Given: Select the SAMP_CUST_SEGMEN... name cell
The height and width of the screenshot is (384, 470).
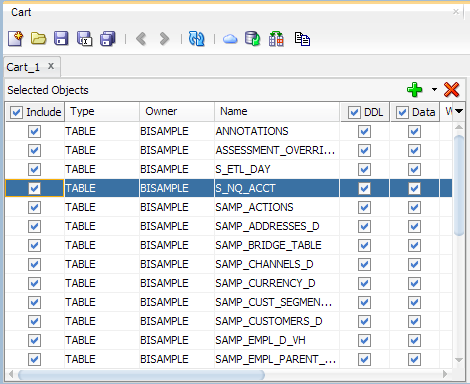Looking at the screenshot, I should coord(277,302).
